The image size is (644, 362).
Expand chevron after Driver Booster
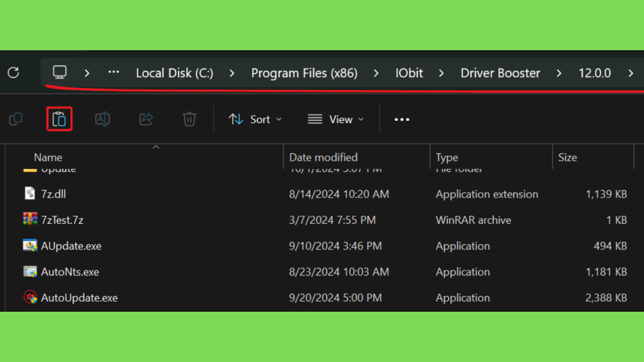tap(559, 73)
